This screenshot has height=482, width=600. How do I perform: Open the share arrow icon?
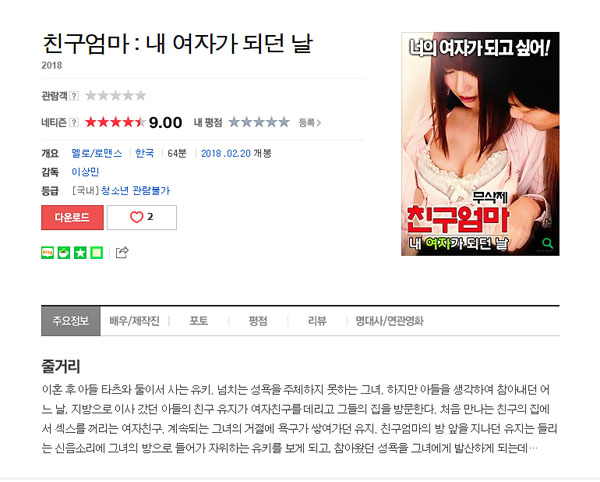[x=122, y=252]
